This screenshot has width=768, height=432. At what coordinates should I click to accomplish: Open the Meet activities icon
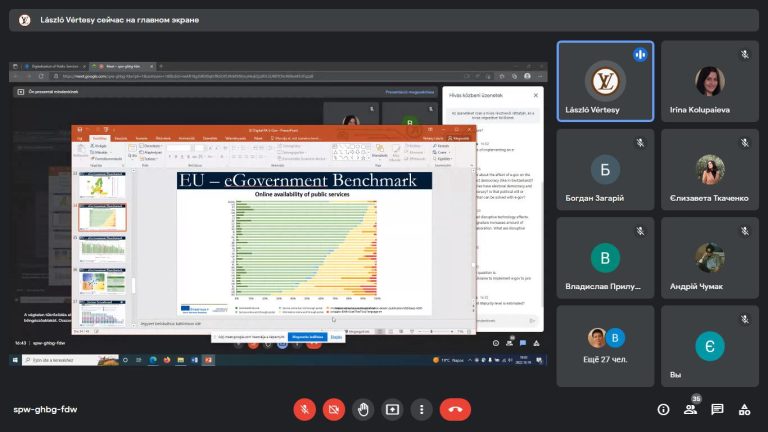coord(744,409)
